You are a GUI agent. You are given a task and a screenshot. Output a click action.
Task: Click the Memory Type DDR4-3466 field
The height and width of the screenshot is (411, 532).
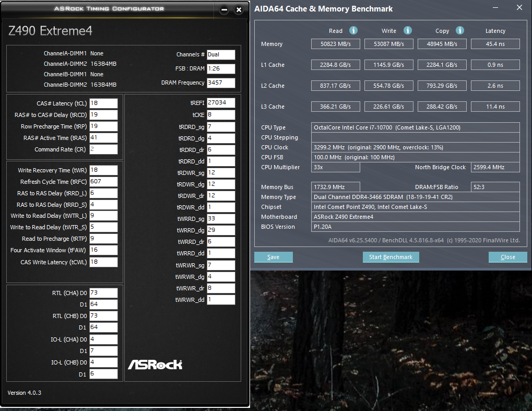[x=415, y=197]
